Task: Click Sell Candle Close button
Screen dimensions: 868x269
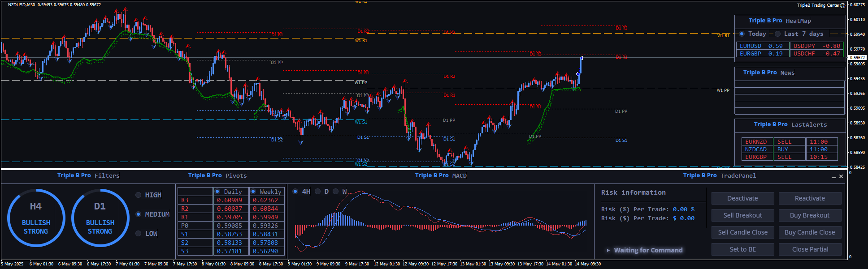Action: click(x=742, y=232)
